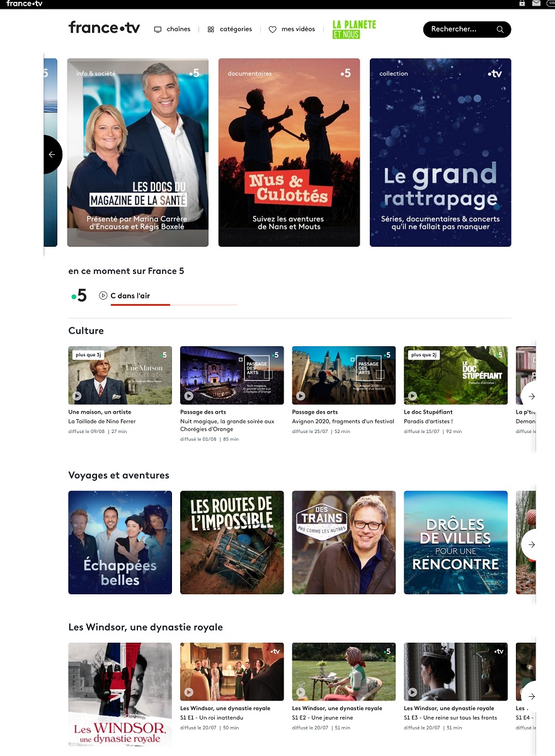Play Les Windsor S1 E3 thumbnail

click(x=455, y=672)
